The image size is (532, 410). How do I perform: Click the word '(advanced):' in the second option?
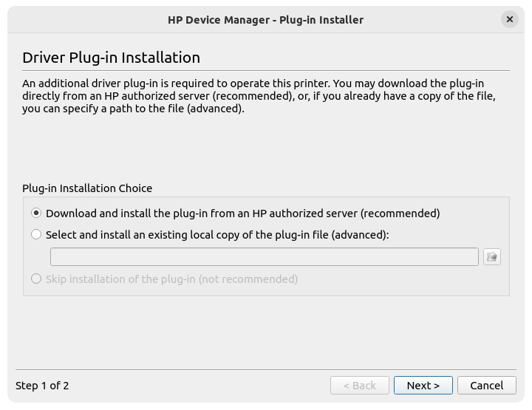point(360,235)
